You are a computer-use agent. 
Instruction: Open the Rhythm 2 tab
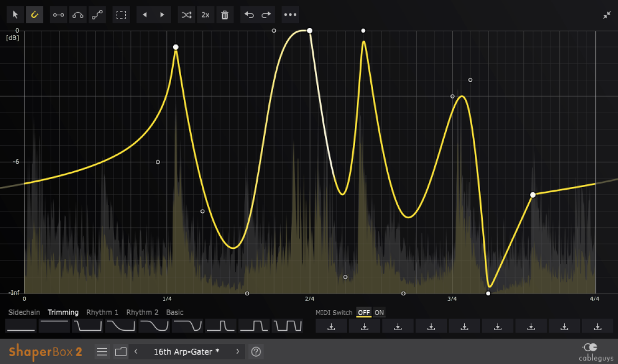[142, 312]
